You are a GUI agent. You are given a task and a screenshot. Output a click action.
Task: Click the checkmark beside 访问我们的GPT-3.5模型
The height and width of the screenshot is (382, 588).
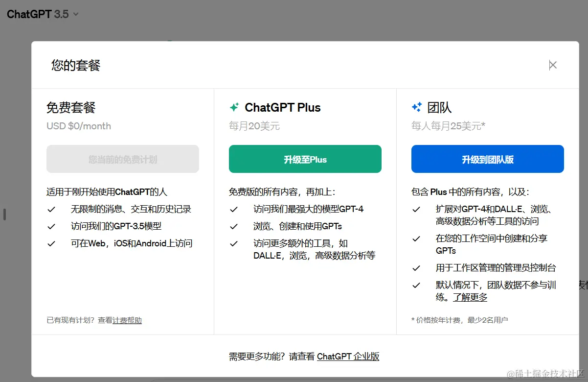tap(51, 226)
